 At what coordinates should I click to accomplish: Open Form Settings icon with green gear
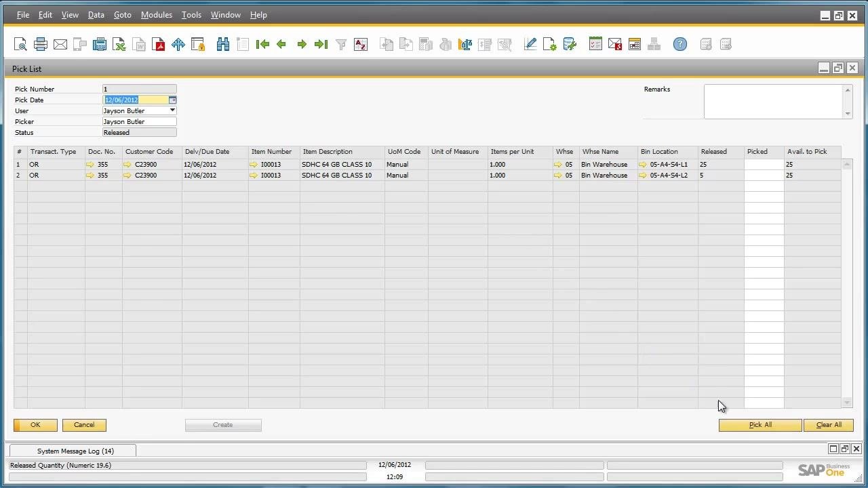point(550,45)
